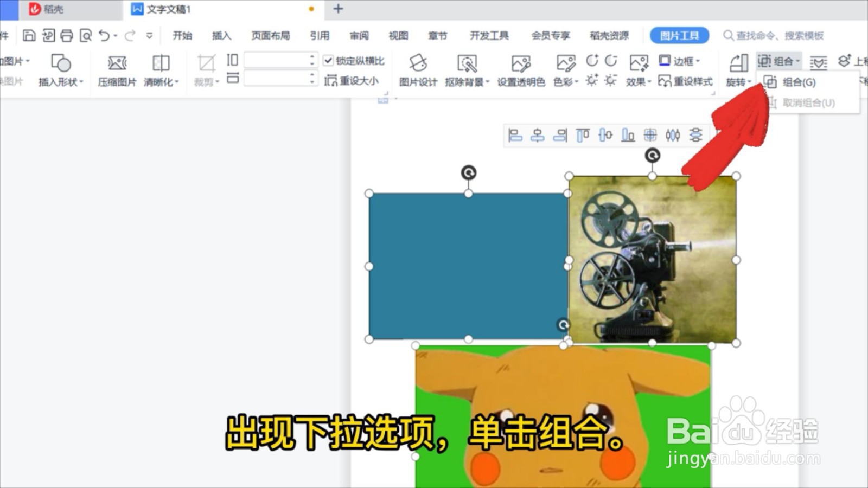This screenshot has width=868, height=488.
Task: Switch to the 稻壳 window tab
Action: point(70,9)
